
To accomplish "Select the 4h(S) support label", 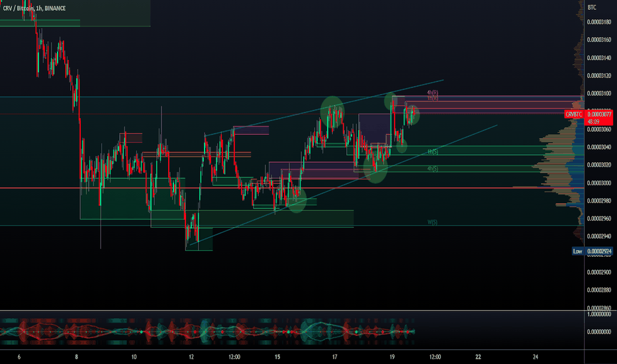I will [x=432, y=168].
